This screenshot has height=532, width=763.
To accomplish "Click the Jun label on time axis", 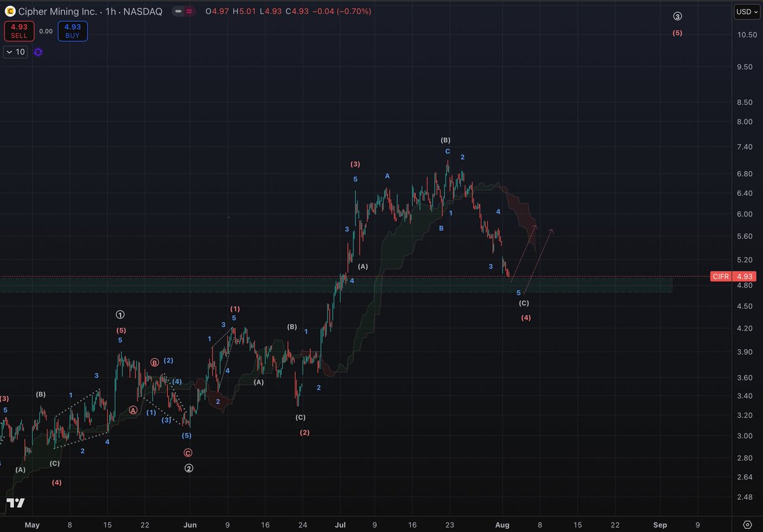I will pos(191,525).
